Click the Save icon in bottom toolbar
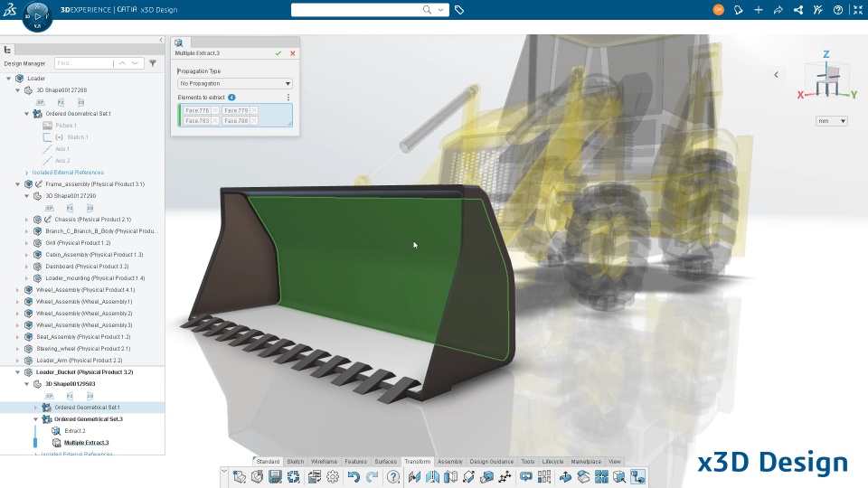This screenshot has height=488, width=868. click(x=275, y=477)
